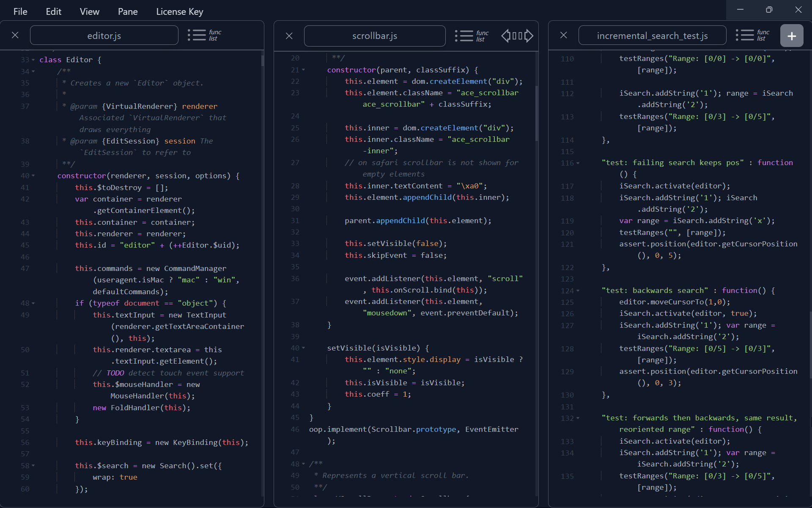Place cursor on 'onScroll.bind' in scrollbar.js
812x508 pixels.
point(422,290)
